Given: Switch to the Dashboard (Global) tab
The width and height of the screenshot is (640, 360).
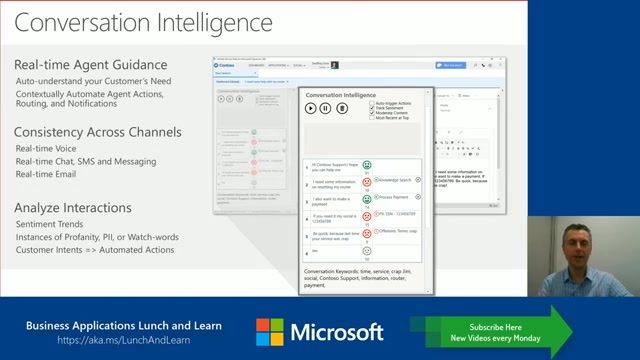Looking at the screenshot, I should click(228, 82).
